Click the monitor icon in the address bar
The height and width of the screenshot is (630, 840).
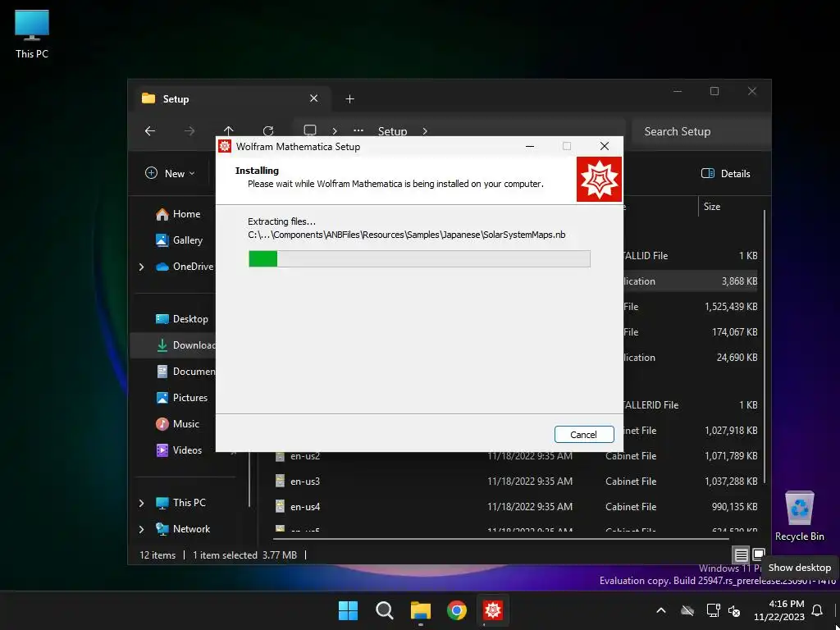pos(309,130)
